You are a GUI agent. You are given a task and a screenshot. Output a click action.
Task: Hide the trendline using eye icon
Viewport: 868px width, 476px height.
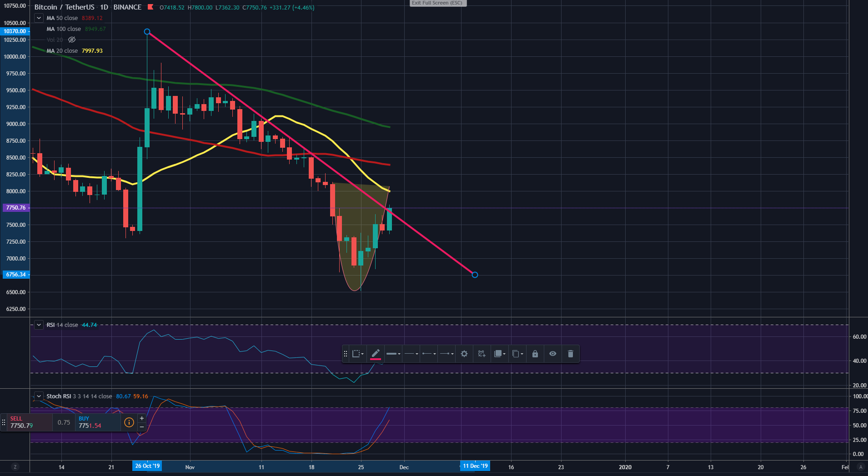tap(552, 354)
